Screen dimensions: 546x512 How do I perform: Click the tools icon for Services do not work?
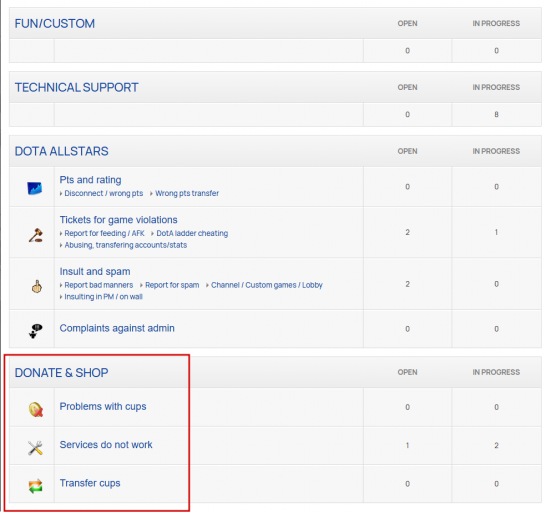pyautogui.click(x=35, y=448)
